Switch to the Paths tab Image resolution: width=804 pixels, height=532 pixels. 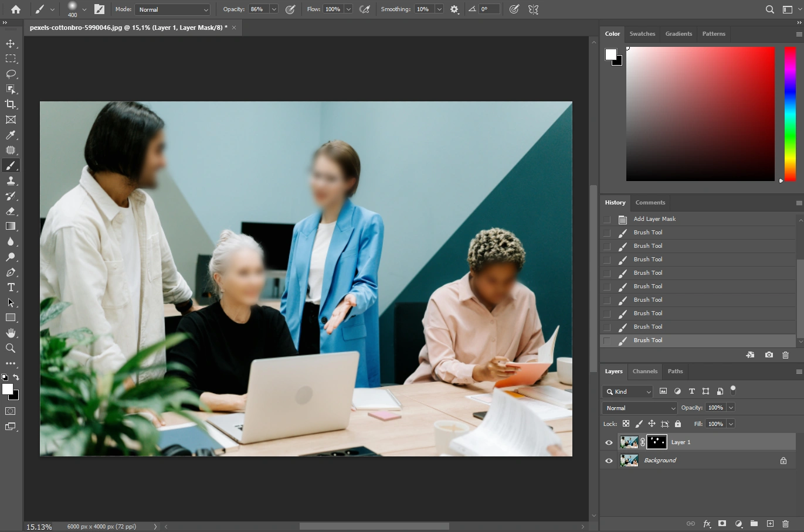[x=675, y=371]
